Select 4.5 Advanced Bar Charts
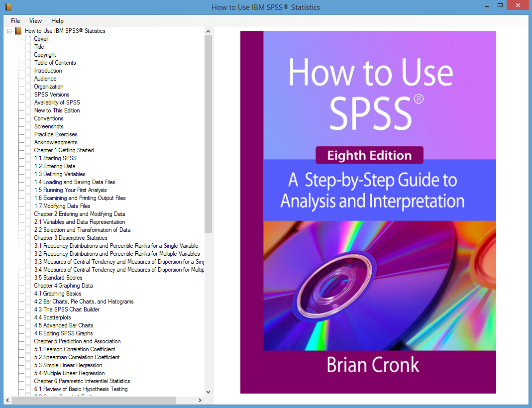The height and width of the screenshot is (408, 532). click(63, 325)
